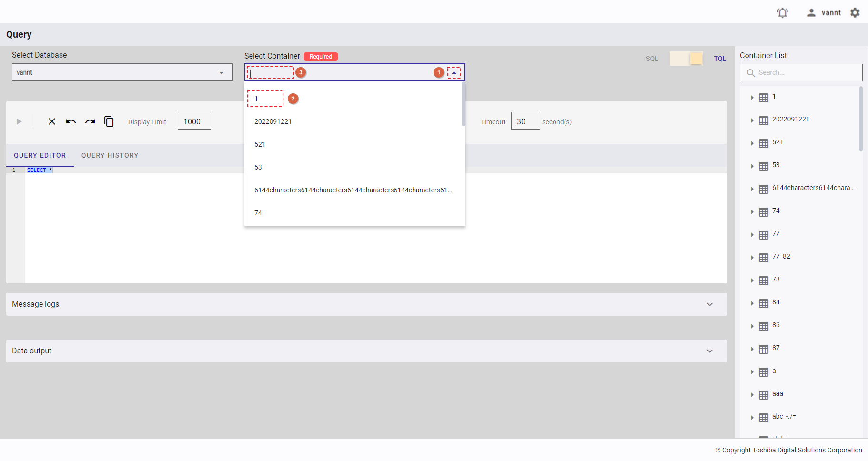The image size is (868, 461).
Task: Click the TQL mode label
Action: pyautogui.click(x=720, y=59)
